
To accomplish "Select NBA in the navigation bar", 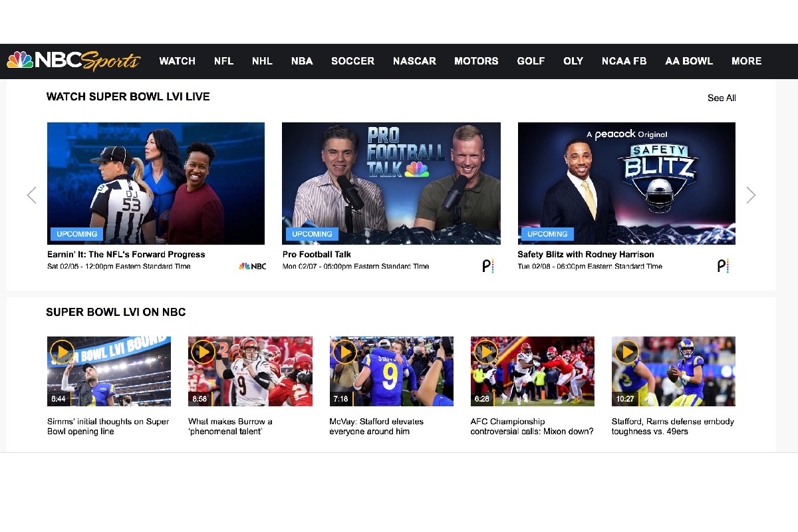I will (302, 61).
